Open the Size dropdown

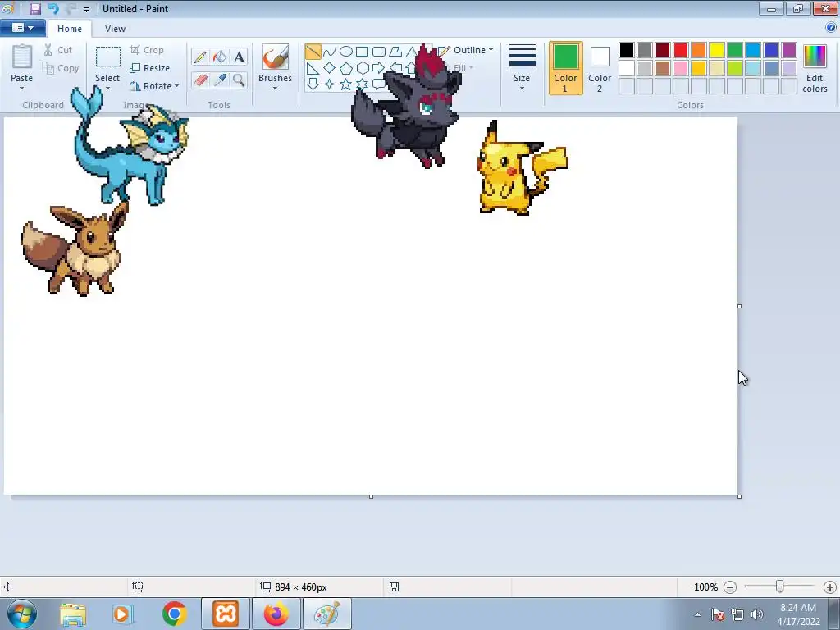522,67
